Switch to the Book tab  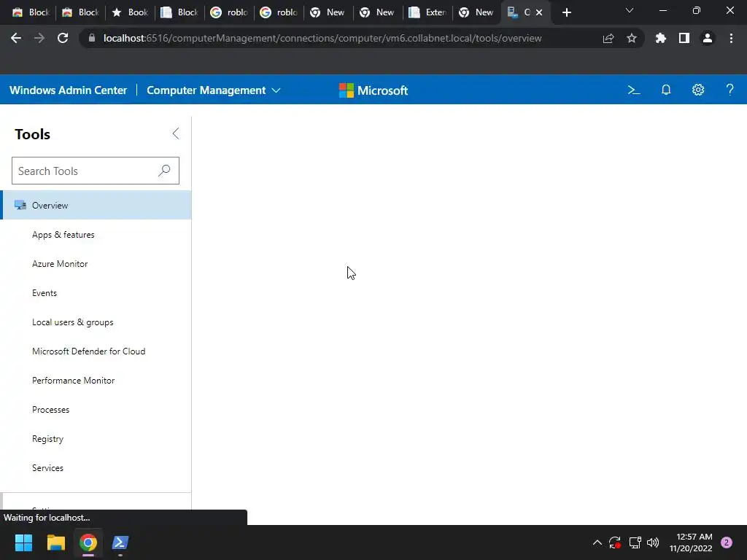point(130,12)
